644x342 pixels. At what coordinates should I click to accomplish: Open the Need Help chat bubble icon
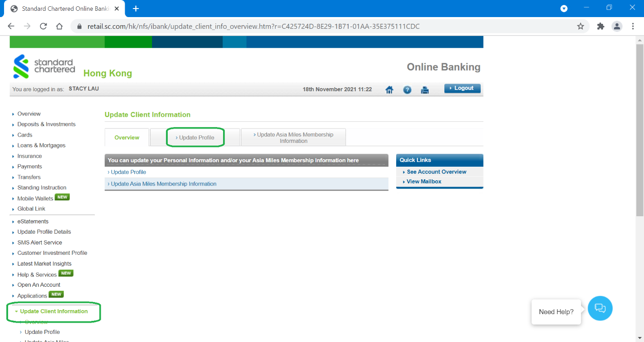[x=600, y=308]
